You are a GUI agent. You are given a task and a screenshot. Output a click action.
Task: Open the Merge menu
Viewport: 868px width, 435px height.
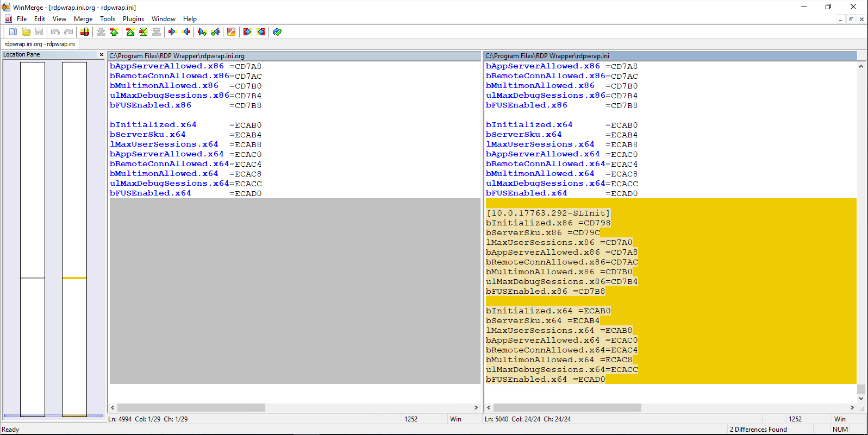pos(83,19)
